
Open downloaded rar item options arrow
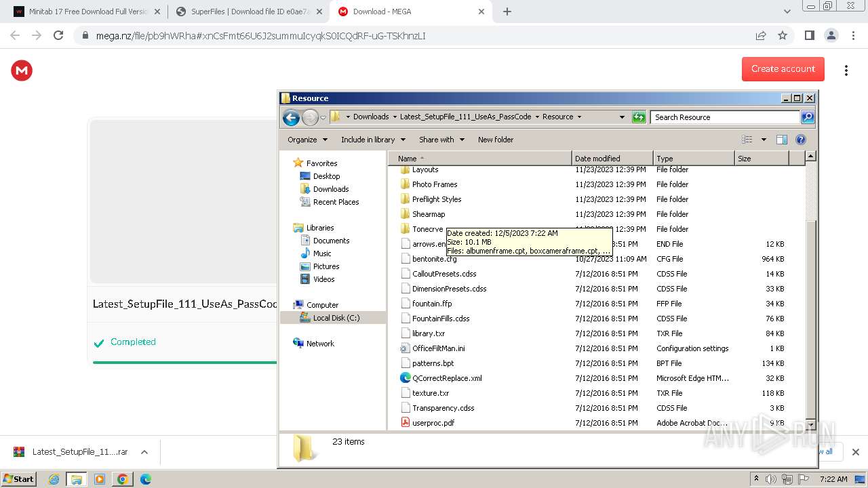[144, 452]
